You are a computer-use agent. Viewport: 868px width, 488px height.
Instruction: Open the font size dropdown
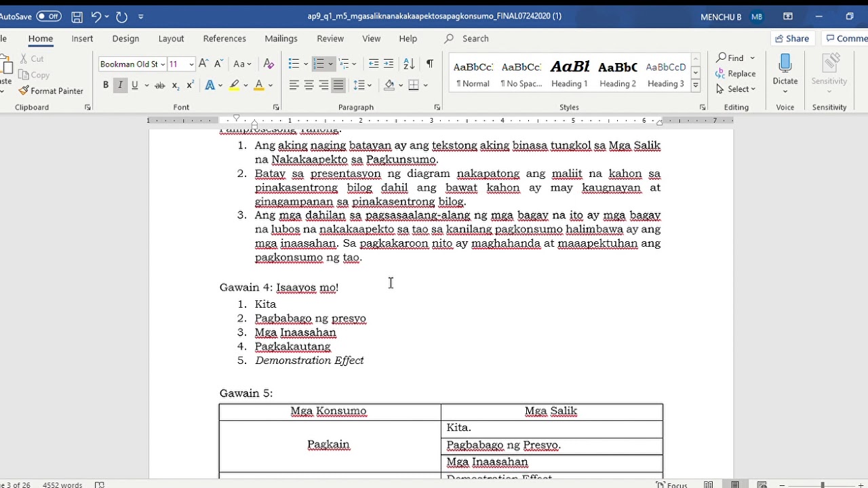191,64
